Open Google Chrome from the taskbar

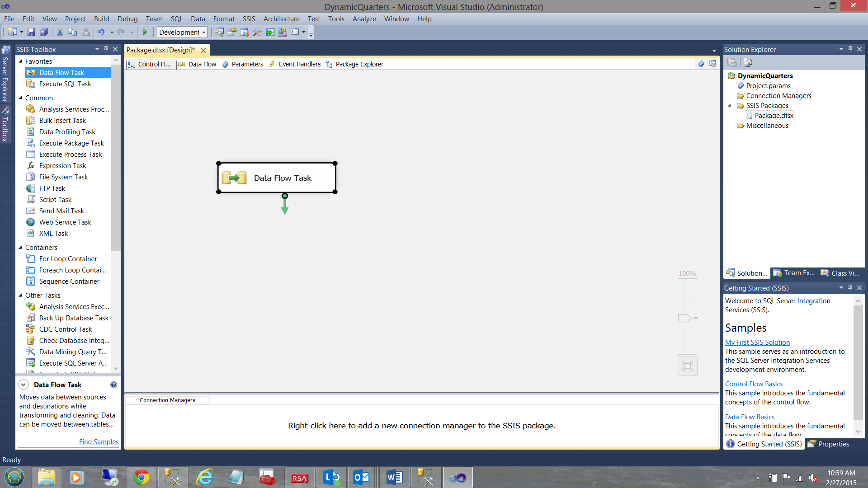141,477
